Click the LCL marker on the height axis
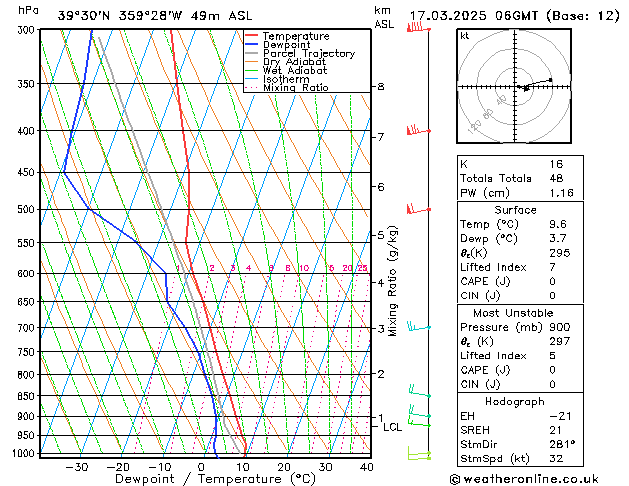This screenshot has height=486, width=629. pos(392,427)
